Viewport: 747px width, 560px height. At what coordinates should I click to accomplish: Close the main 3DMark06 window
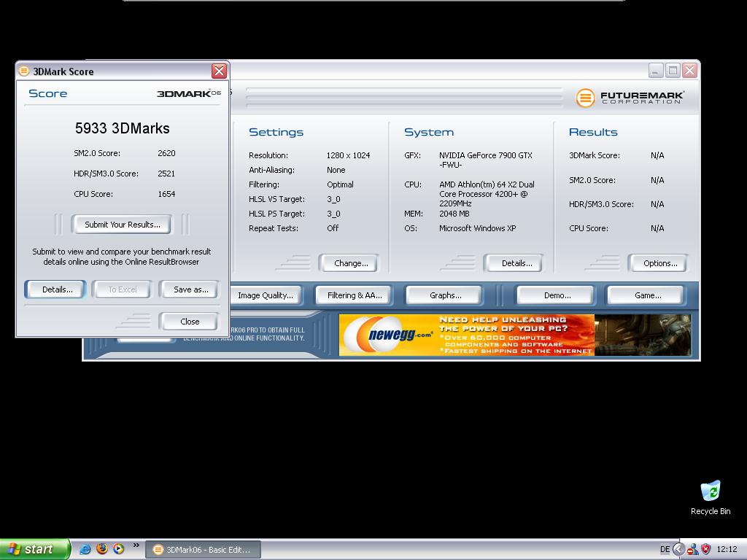click(689, 71)
